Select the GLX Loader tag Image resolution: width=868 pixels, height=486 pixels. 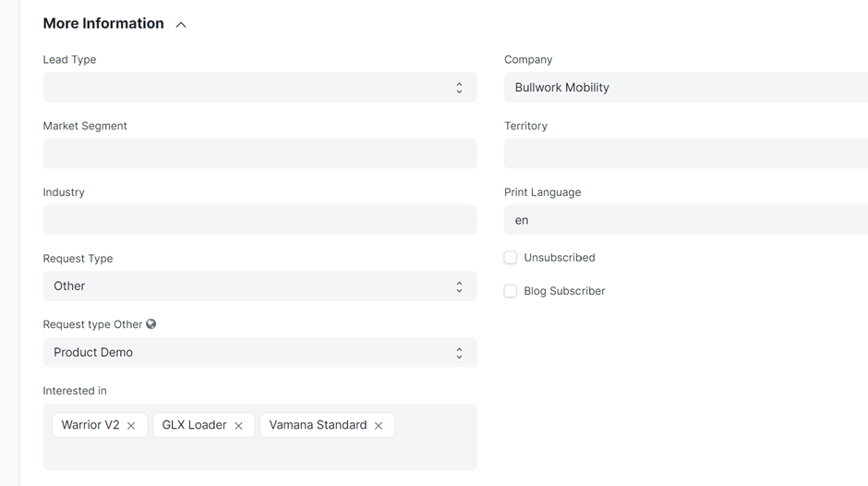point(194,425)
